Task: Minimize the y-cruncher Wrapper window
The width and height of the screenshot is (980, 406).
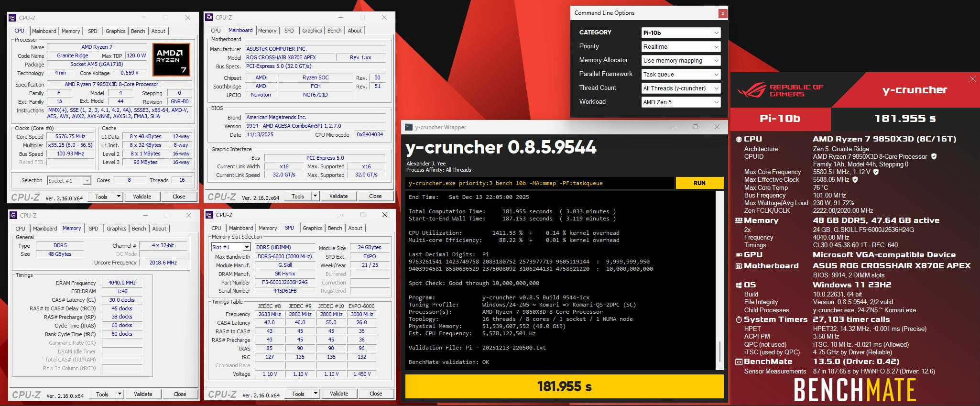Action: 674,127
